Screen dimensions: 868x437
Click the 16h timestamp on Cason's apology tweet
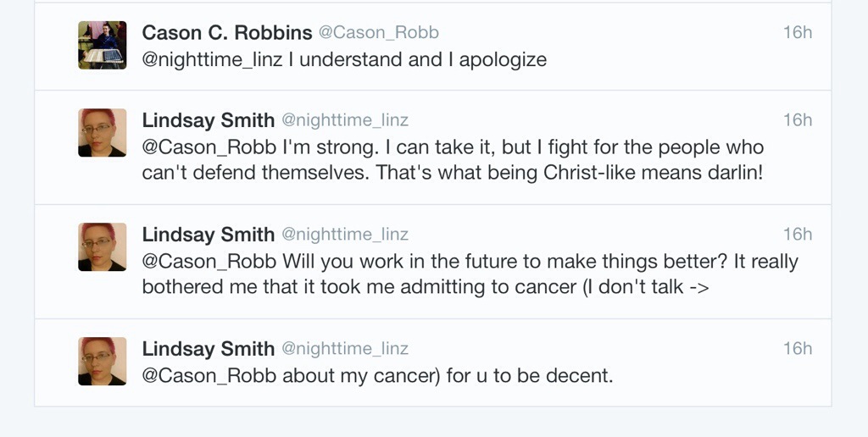[797, 32]
